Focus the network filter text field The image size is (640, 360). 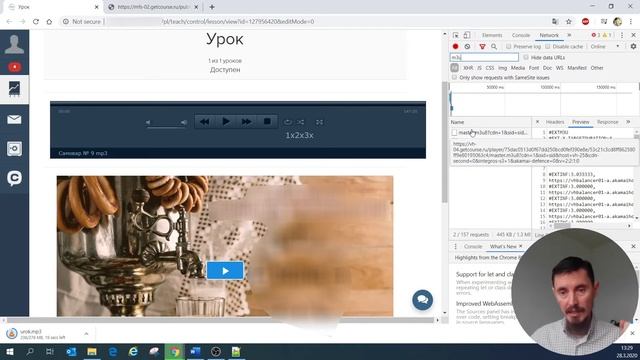click(x=484, y=57)
